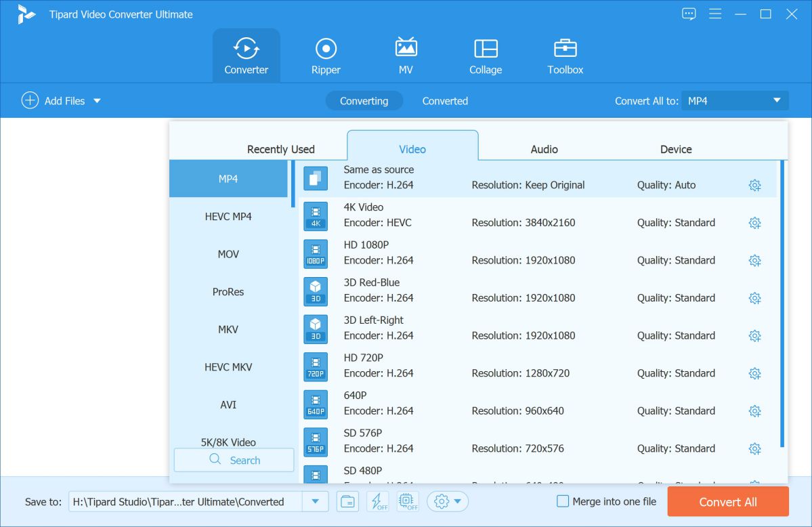The width and height of the screenshot is (812, 527).
Task: Select MOV in format list
Action: coord(228,254)
